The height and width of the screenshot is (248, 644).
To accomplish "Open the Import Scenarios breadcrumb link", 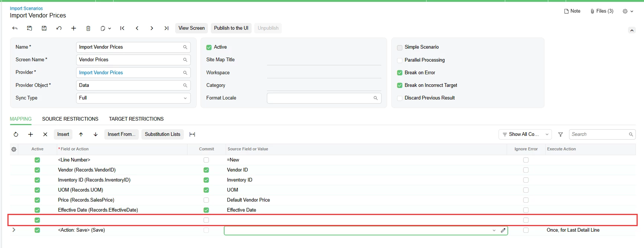I will tap(26, 9).
